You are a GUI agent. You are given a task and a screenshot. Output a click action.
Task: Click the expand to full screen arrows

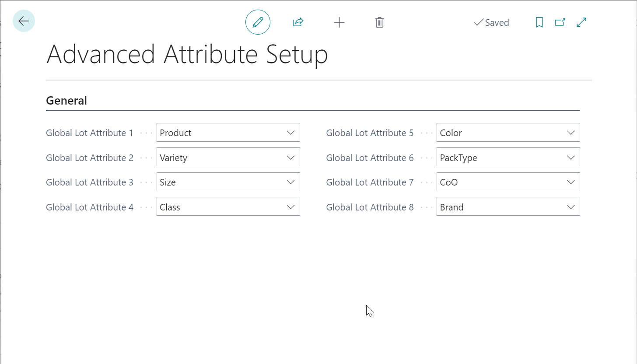[581, 22]
